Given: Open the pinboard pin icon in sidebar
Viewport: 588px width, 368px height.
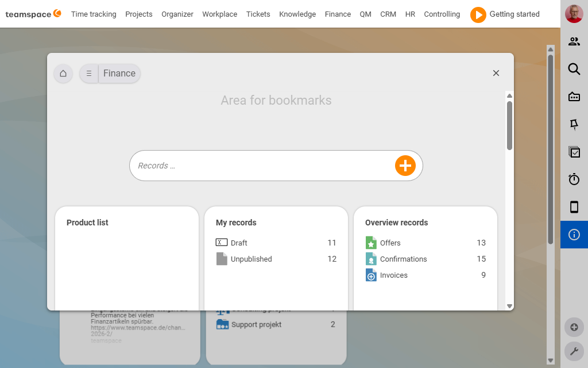Looking at the screenshot, I should (x=574, y=124).
